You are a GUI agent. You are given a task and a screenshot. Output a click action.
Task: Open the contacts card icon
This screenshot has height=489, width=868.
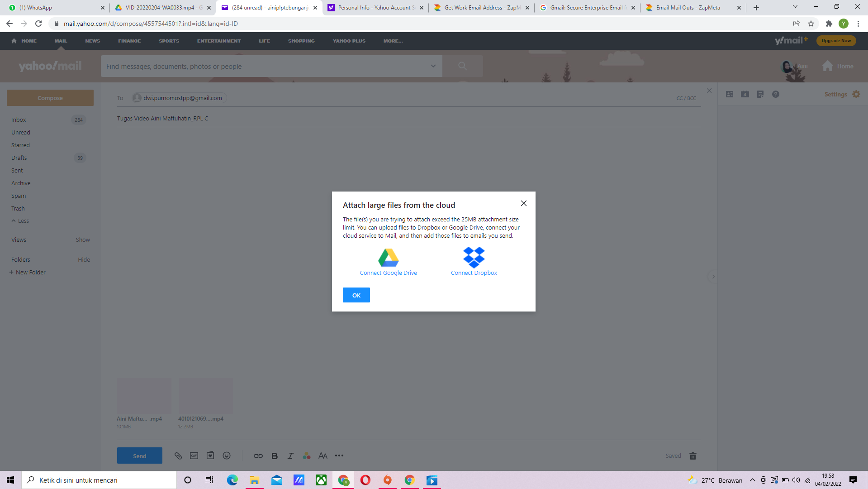pos(730,94)
